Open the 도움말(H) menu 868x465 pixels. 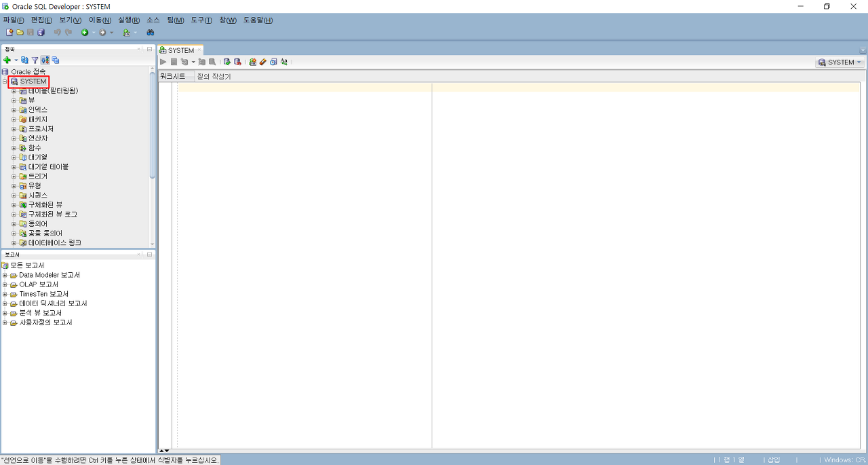(258, 20)
